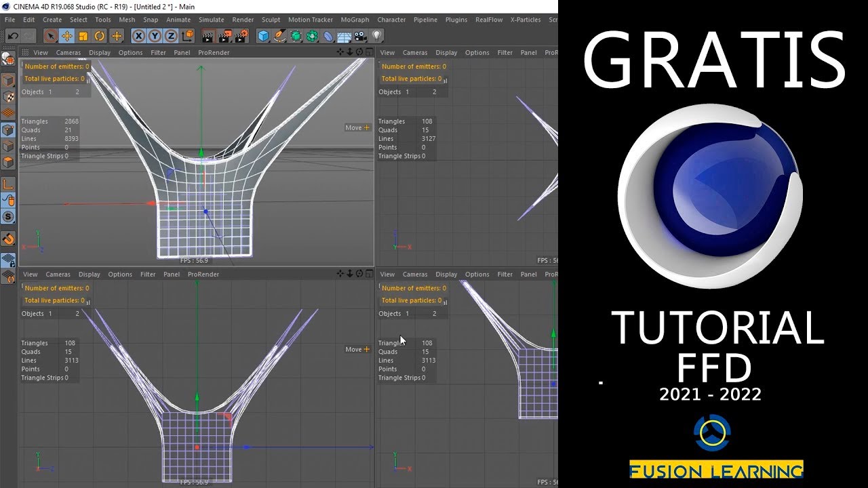Open the RealFlow menu
Screen dimensions: 868x488
click(489, 20)
